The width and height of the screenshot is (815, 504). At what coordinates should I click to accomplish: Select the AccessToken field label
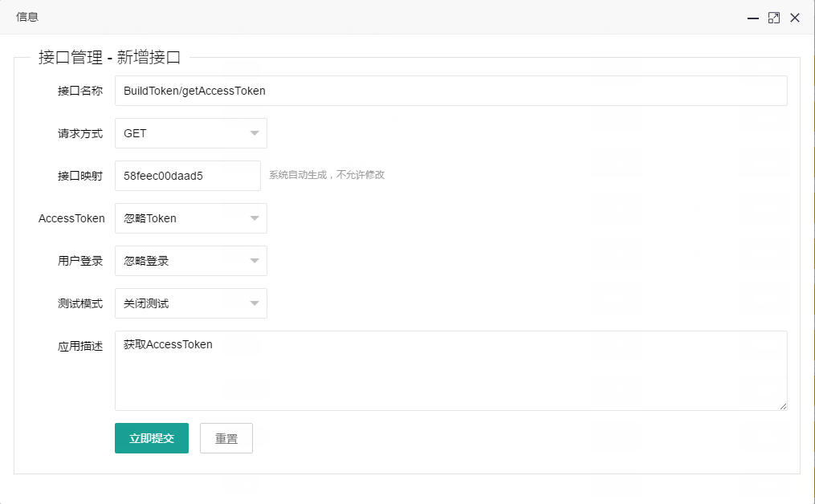tap(71, 218)
